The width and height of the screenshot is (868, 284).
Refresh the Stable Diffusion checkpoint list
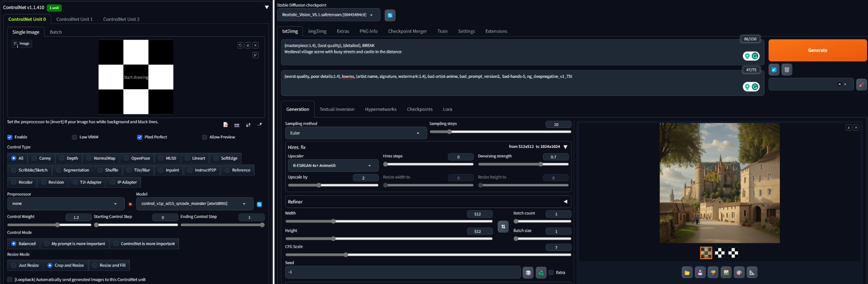tap(390, 15)
